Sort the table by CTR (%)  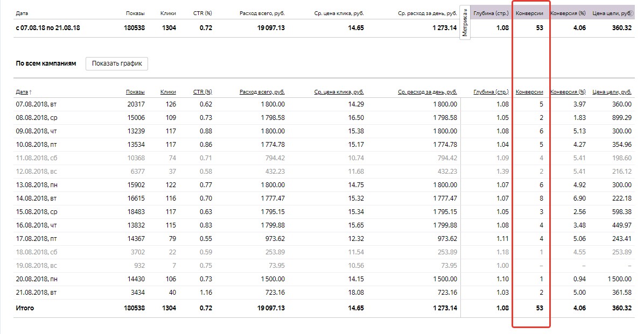pos(202,92)
